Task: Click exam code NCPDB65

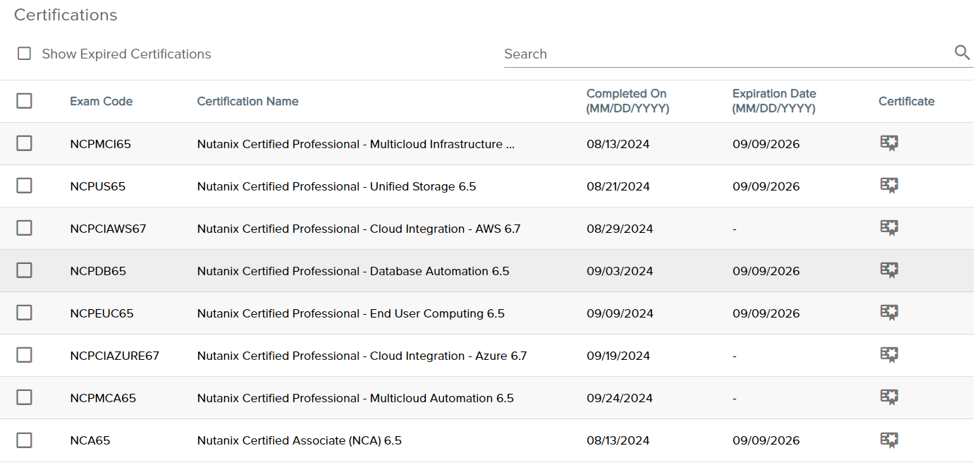Action: 98,271
